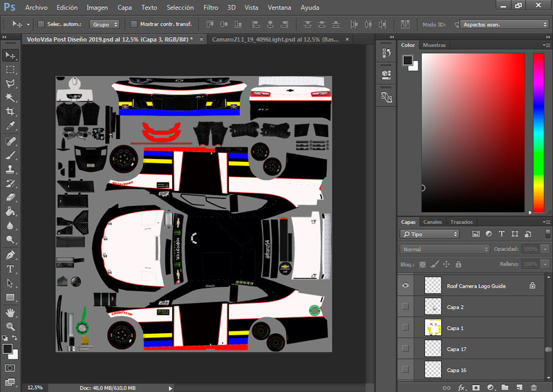The width and height of the screenshot is (553, 392).
Task: Click the hue spectrum slider
Action: click(538, 133)
